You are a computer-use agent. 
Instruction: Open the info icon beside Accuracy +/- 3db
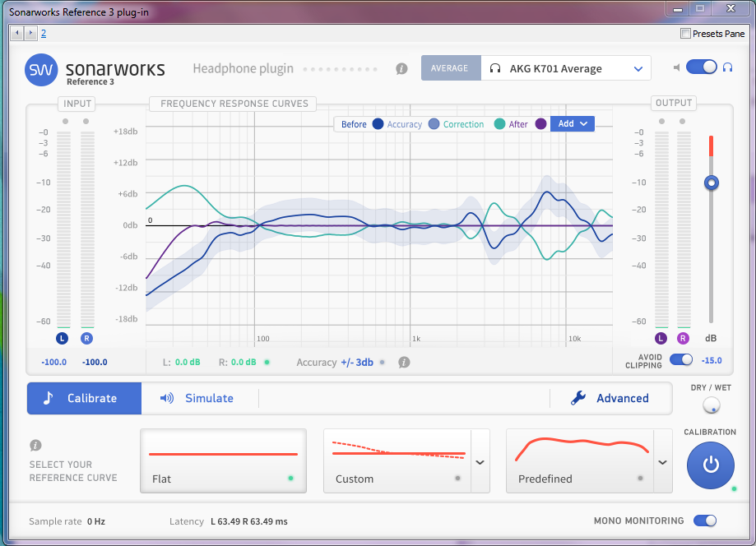click(404, 362)
